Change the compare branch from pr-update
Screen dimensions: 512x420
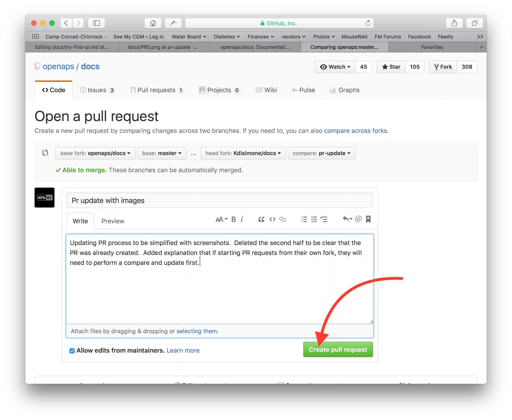[322, 153]
